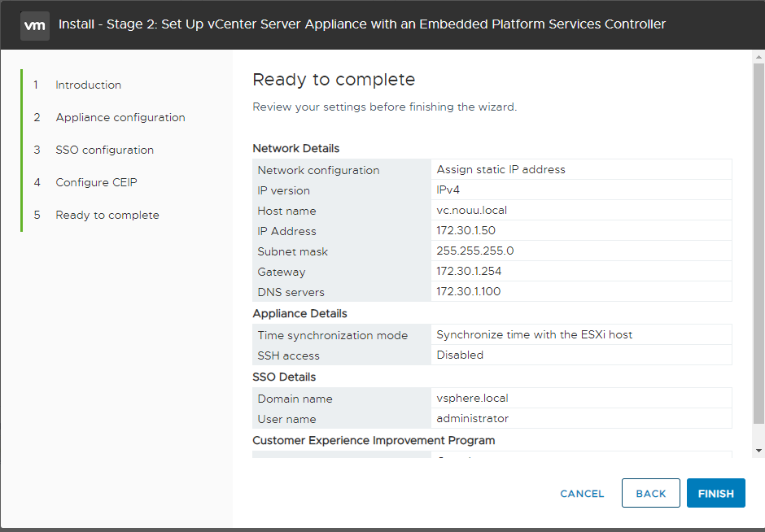Click the 'Subnet mask' label cell

click(x=342, y=251)
